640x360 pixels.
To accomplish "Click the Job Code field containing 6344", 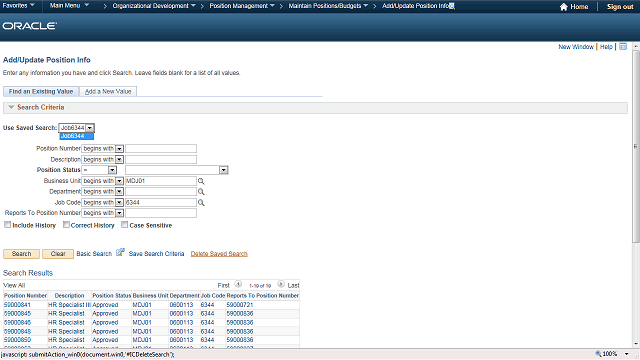I will pyautogui.click(x=161, y=202).
